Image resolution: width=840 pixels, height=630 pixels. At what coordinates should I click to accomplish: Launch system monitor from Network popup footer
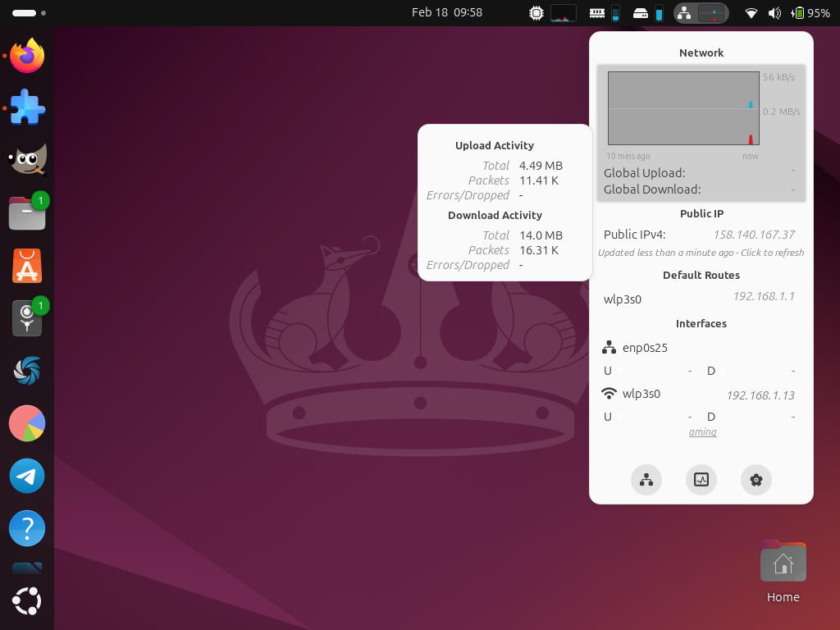coord(701,479)
